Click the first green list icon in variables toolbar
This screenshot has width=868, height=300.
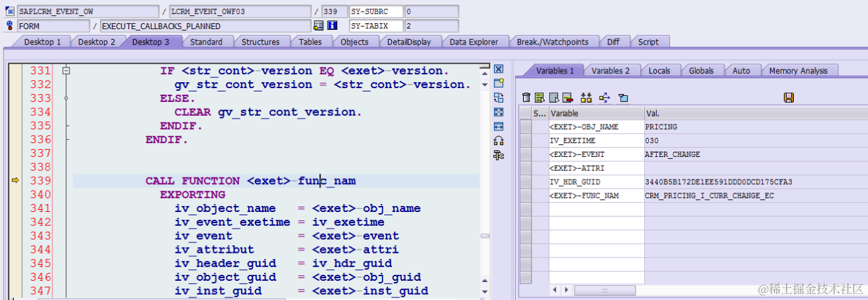(x=540, y=98)
